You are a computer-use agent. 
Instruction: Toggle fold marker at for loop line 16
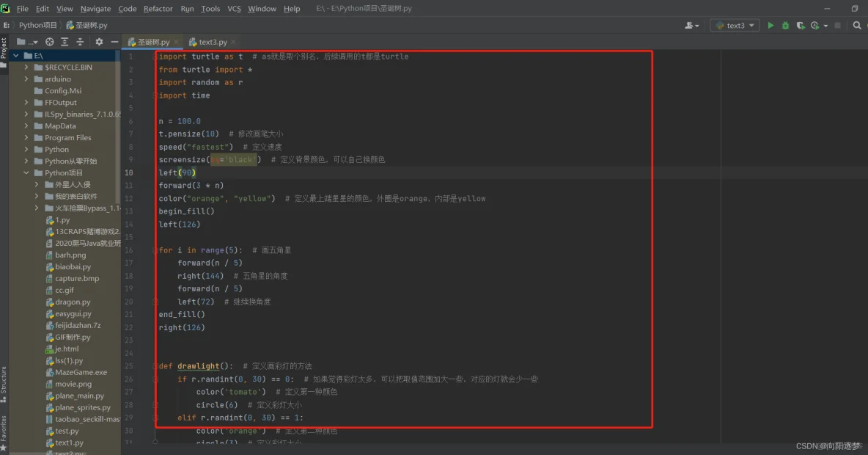[x=155, y=250]
